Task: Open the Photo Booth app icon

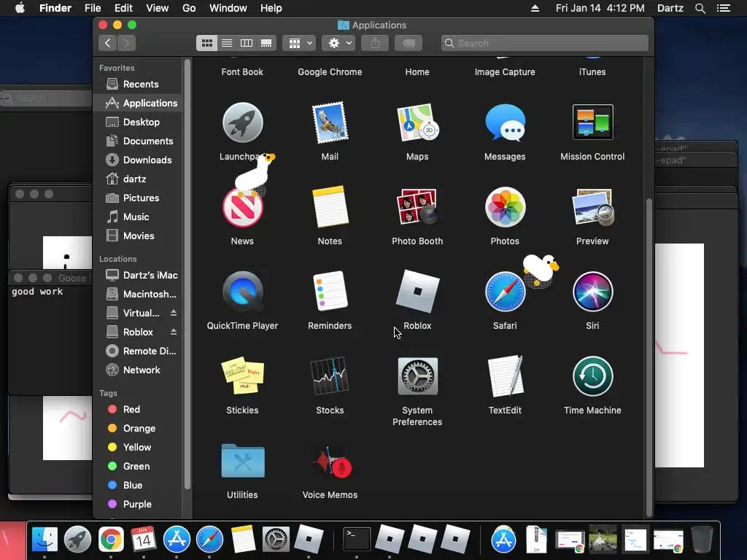Action: [x=417, y=206]
